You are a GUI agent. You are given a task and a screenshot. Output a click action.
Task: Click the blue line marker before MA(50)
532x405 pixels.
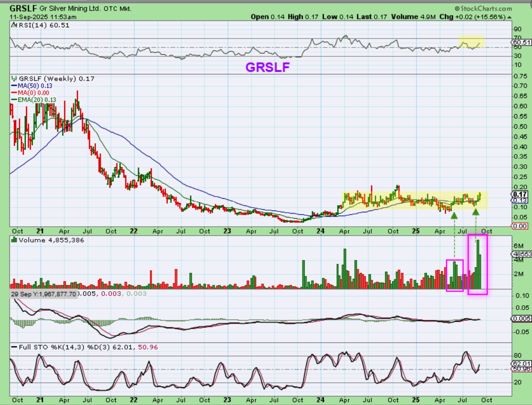14,86
